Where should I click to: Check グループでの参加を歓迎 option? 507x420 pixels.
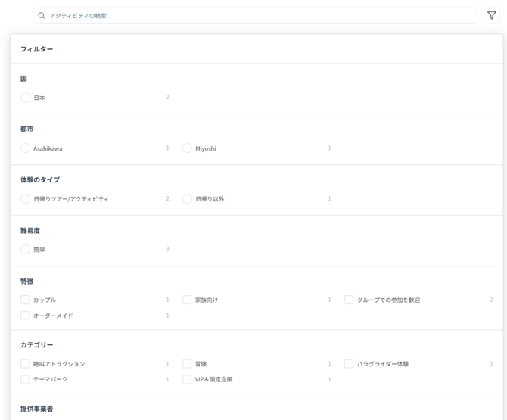click(x=349, y=300)
